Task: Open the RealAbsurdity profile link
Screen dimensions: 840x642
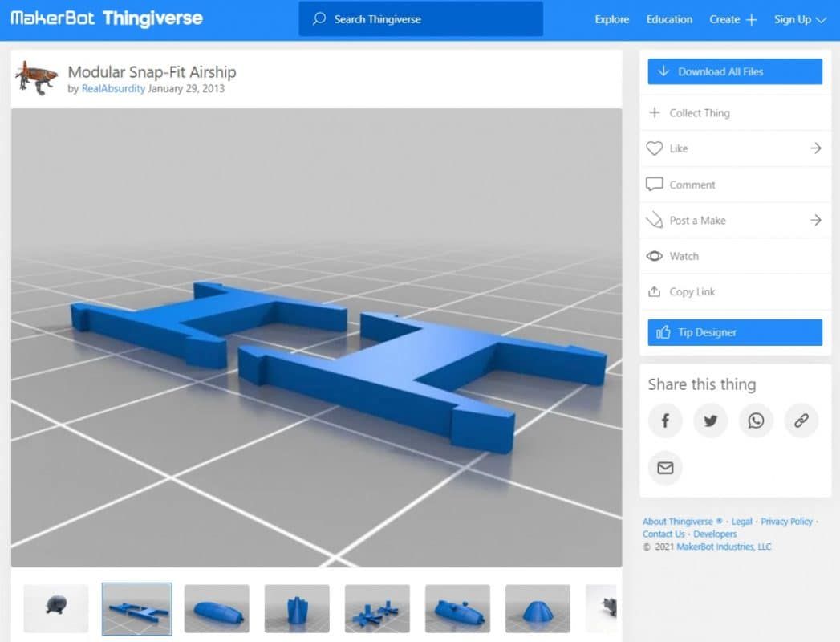Action: (113, 88)
